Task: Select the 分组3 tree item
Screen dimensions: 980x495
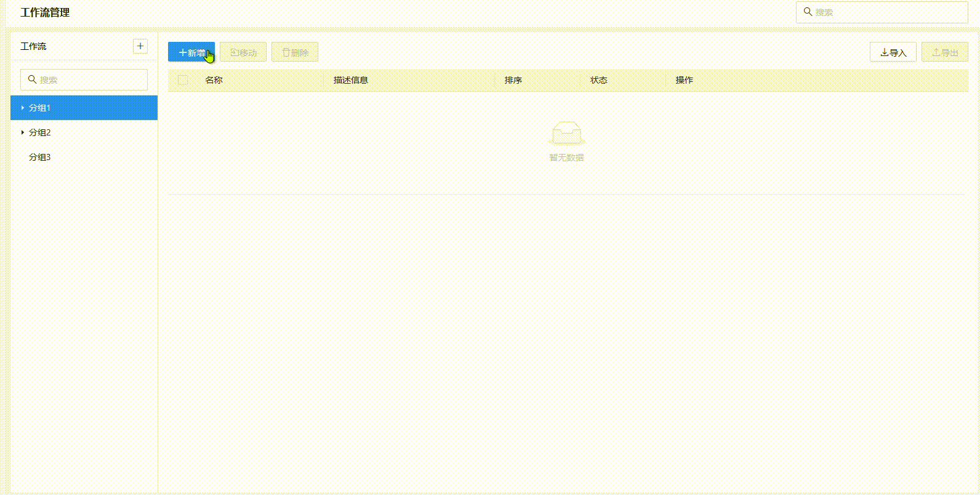Action: [x=40, y=157]
